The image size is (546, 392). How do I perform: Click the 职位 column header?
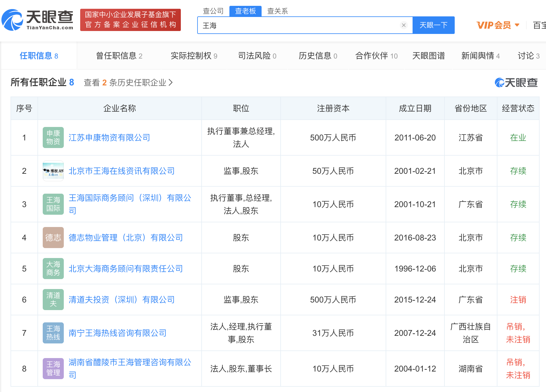(x=241, y=108)
